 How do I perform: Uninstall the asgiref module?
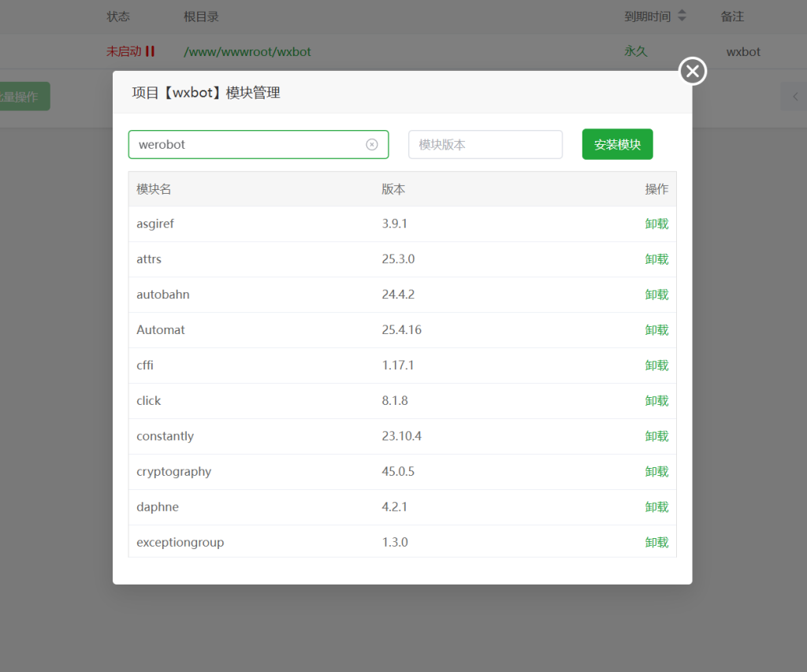coord(656,224)
